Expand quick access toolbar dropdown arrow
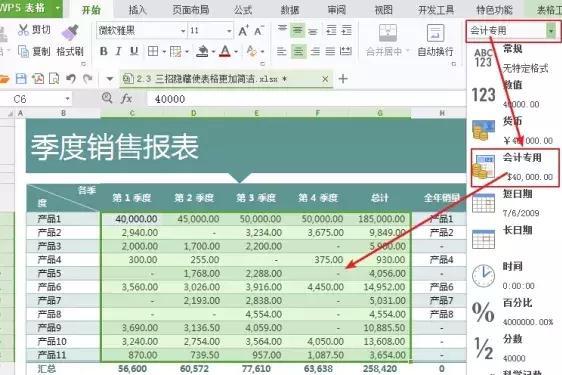The width and height of the screenshot is (562, 375). [110, 79]
